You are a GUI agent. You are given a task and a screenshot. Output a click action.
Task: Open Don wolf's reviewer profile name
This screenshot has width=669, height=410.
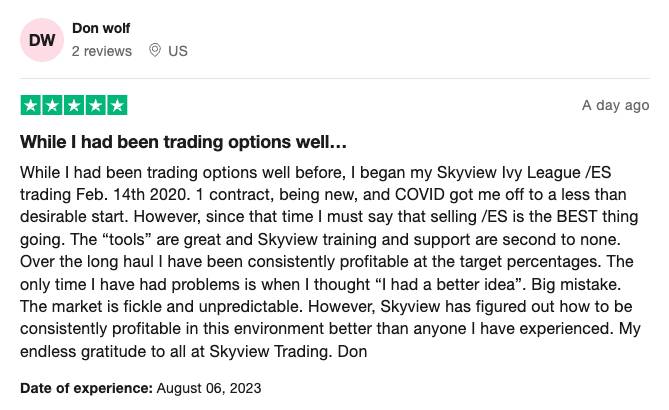pos(101,28)
